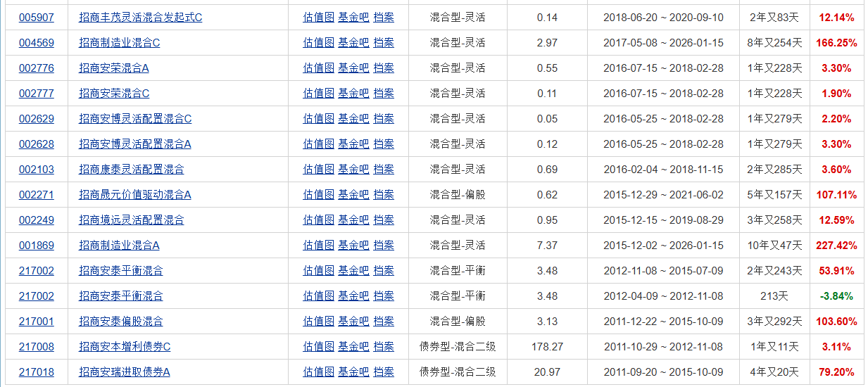The image size is (868, 387).
Task: Open 招商丰茂灵活混合发起式C fund page
Action: (140, 18)
